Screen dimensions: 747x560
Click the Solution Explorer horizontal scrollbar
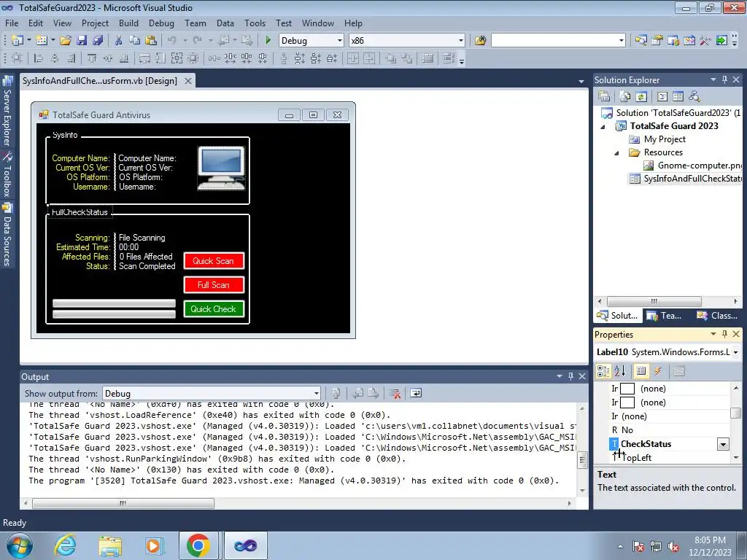(654, 301)
